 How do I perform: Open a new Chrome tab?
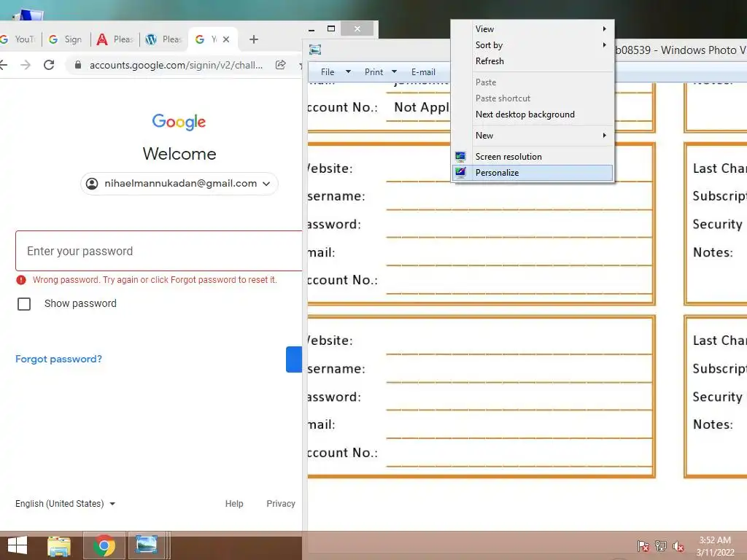254,39
